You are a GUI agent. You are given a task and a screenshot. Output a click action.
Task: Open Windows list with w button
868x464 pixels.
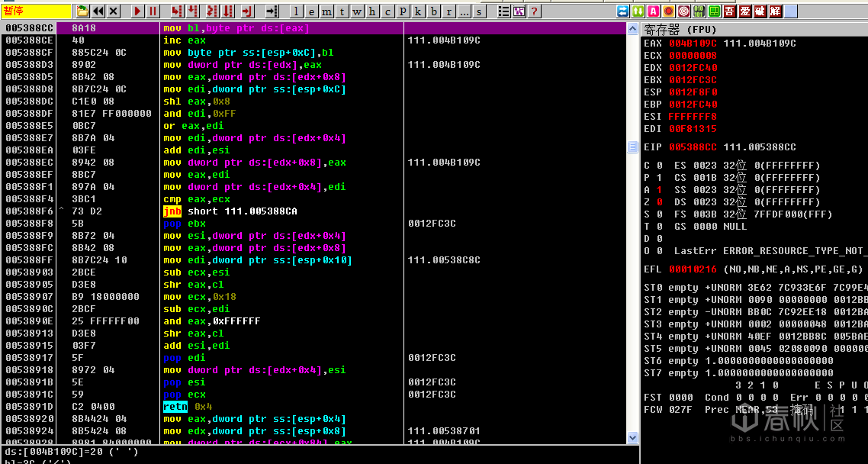(x=357, y=11)
